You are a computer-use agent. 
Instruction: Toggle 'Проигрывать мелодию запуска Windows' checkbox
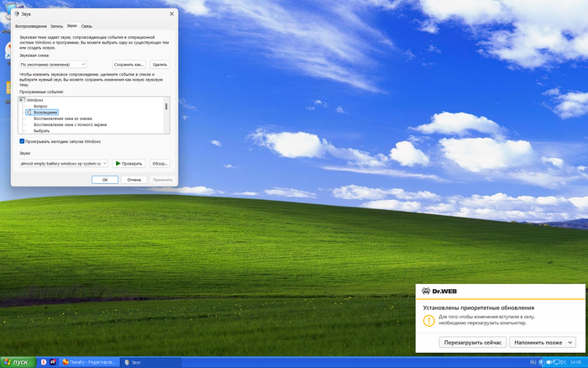(x=22, y=142)
